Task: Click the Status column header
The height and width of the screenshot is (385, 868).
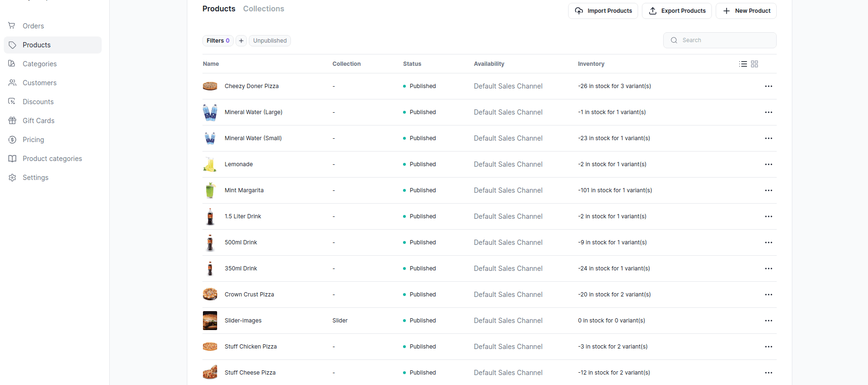Action: pos(412,64)
